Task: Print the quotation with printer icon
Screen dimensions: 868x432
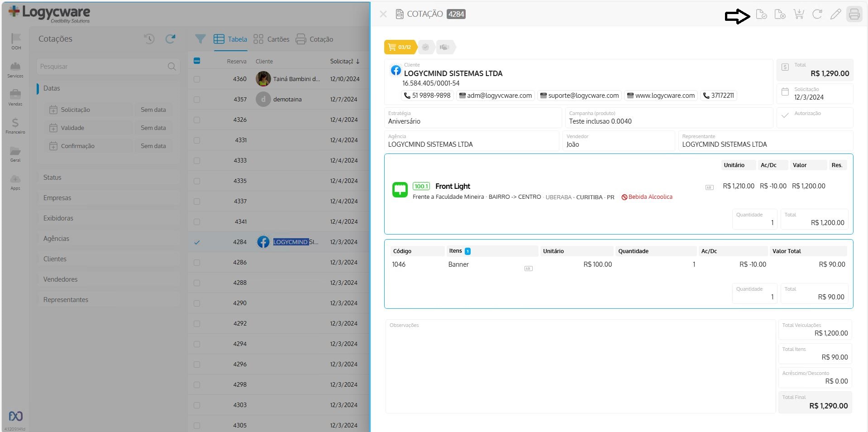Action: 854,14
